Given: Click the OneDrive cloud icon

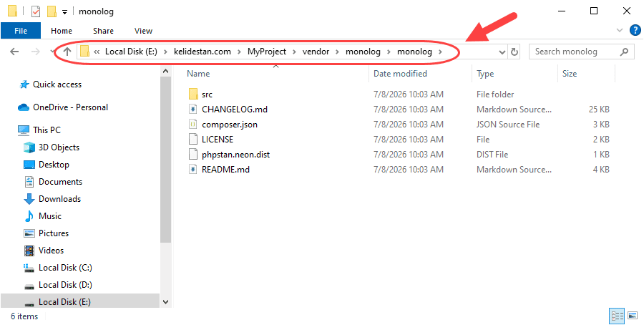Looking at the screenshot, I should pos(24,107).
